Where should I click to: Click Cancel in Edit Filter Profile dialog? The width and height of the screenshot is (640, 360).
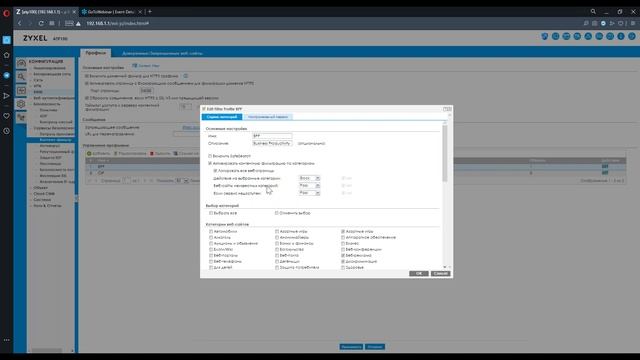point(440,273)
